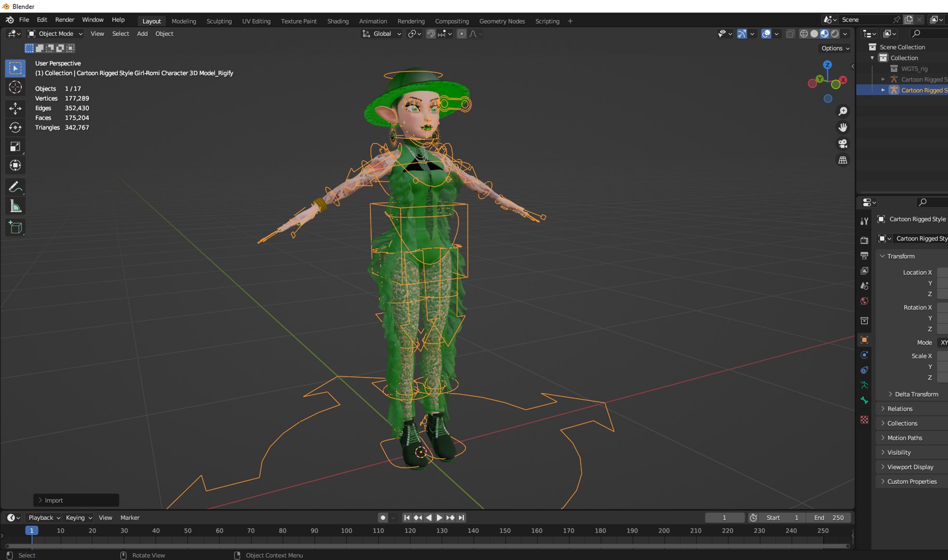The width and height of the screenshot is (948, 560).
Task: Open the File menu
Action: click(24, 20)
